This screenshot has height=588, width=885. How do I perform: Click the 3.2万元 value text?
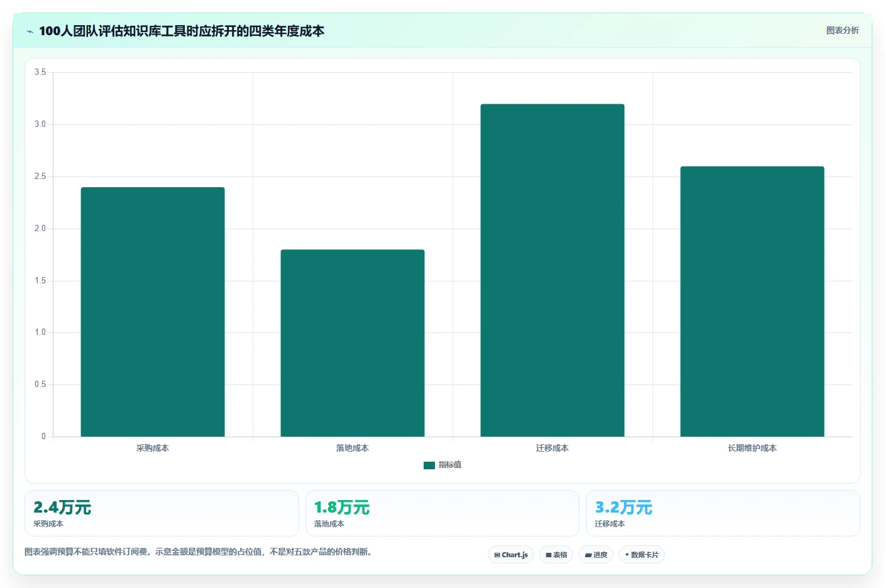pyautogui.click(x=624, y=508)
